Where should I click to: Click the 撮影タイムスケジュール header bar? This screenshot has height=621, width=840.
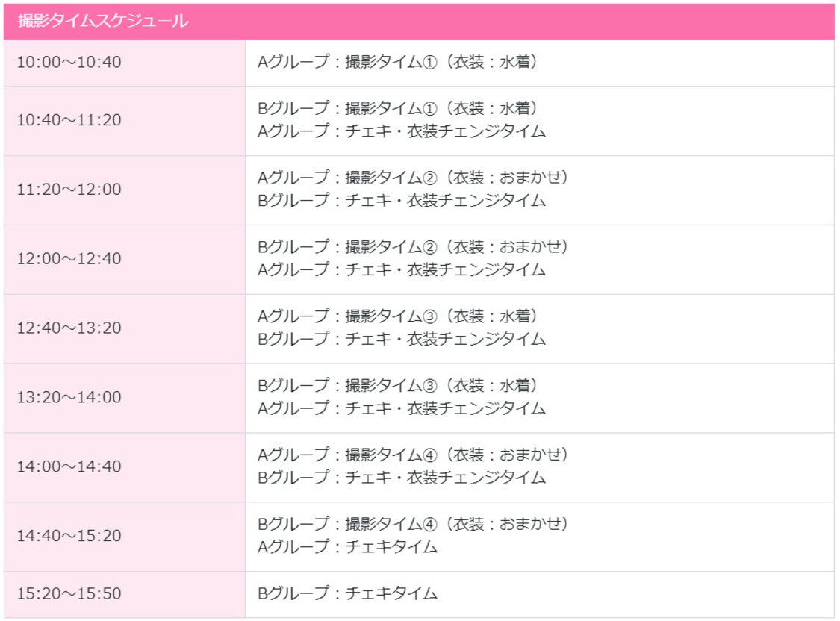point(418,22)
